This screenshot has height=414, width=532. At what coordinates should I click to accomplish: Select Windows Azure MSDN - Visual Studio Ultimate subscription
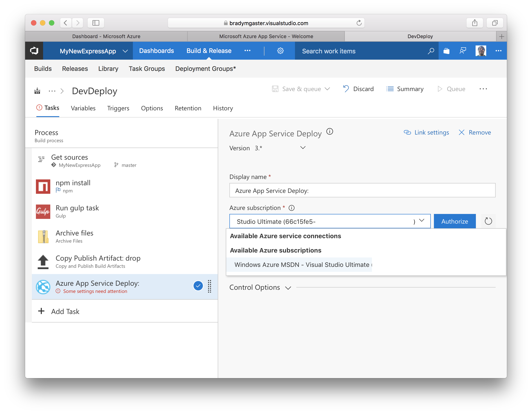tap(299, 265)
